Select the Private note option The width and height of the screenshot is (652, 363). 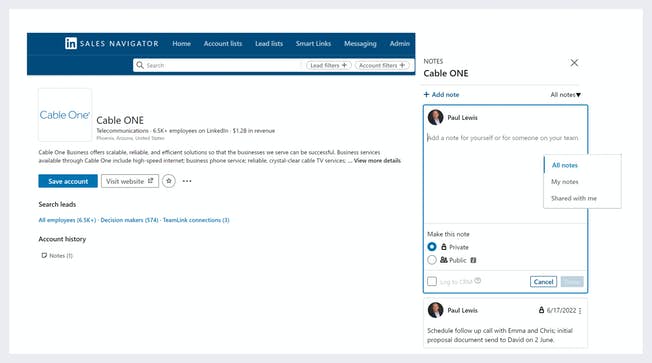(x=432, y=247)
